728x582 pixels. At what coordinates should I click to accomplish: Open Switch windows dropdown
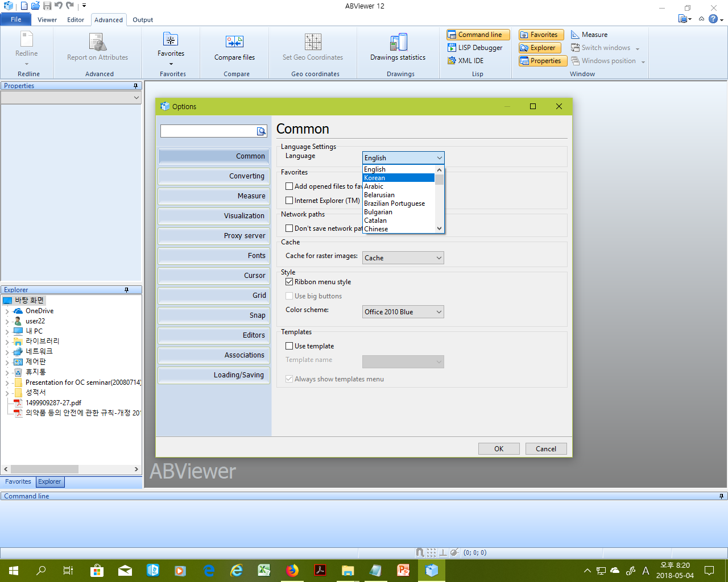pos(605,48)
